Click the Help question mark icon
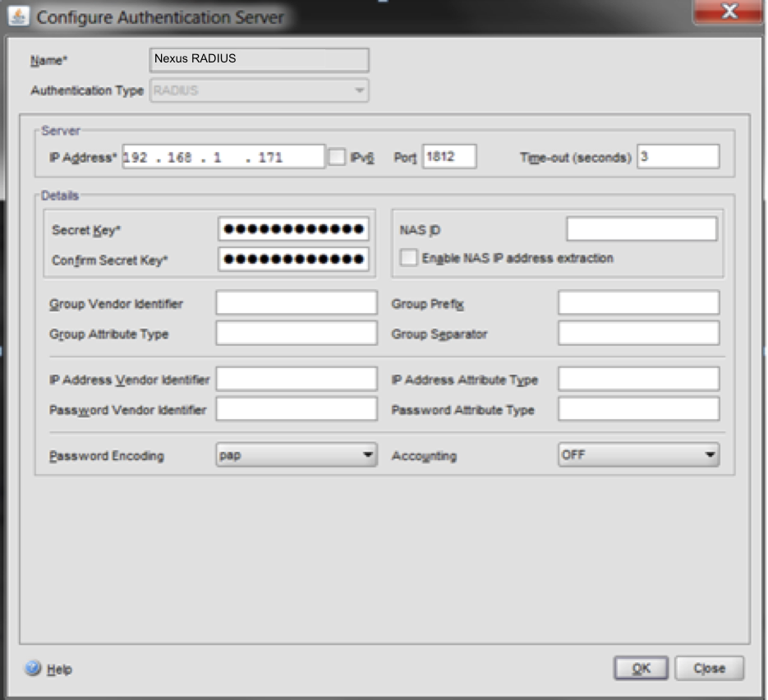 point(34,669)
